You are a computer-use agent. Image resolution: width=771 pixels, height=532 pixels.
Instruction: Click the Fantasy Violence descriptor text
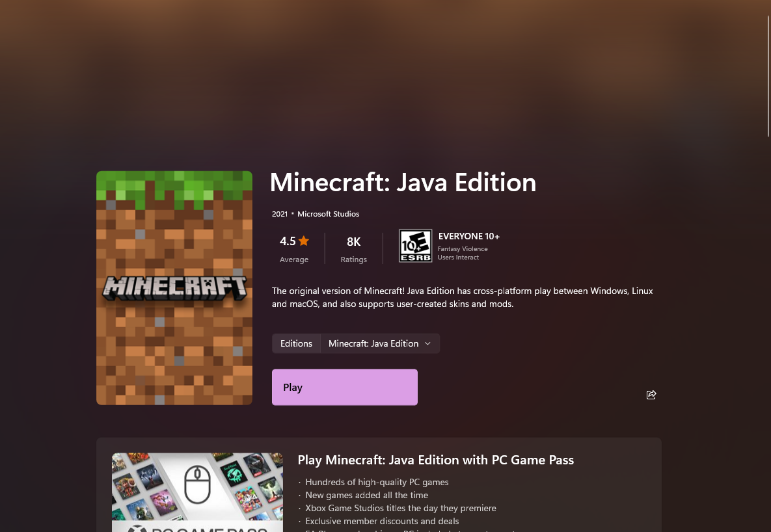pyautogui.click(x=462, y=249)
